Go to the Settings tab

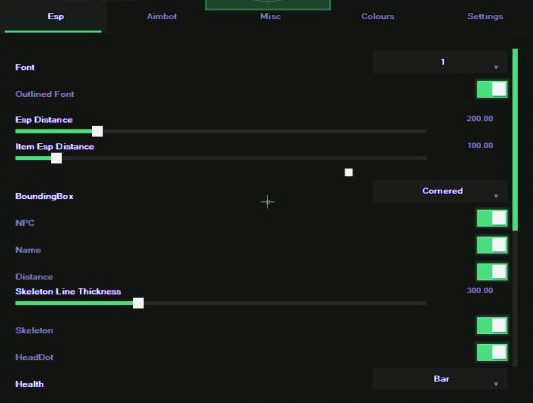[485, 16]
